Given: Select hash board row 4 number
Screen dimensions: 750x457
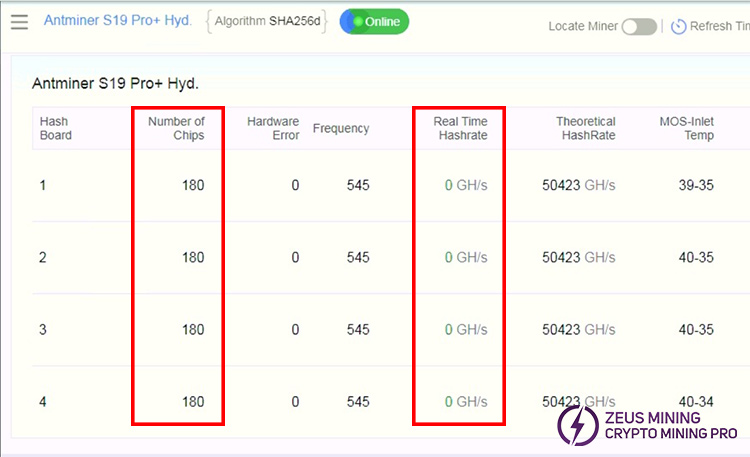Looking at the screenshot, I should click(x=43, y=402).
